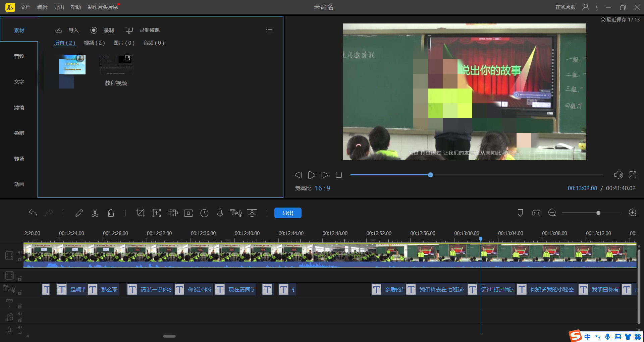The height and width of the screenshot is (342, 644).
Task: Click 录制微课 button
Action: (143, 30)
